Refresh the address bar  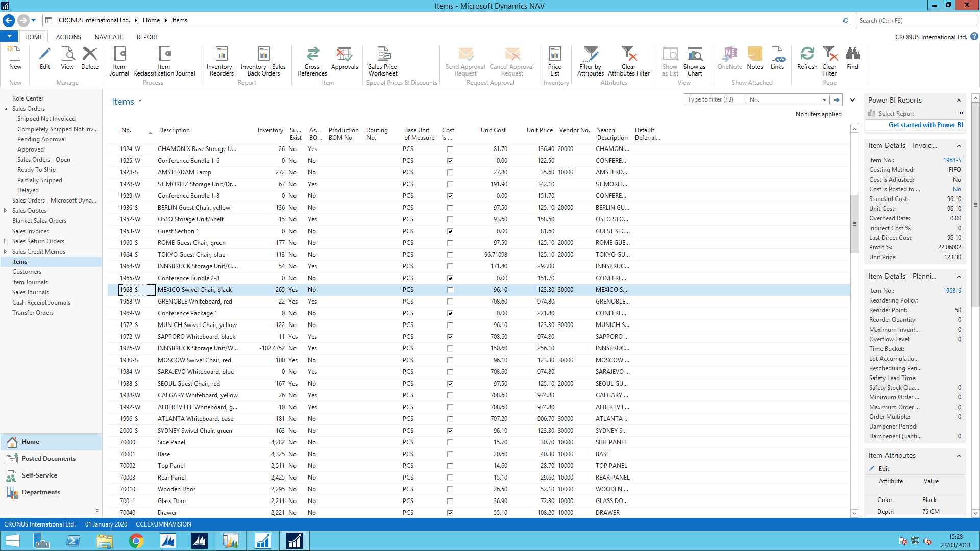(846, 20)
